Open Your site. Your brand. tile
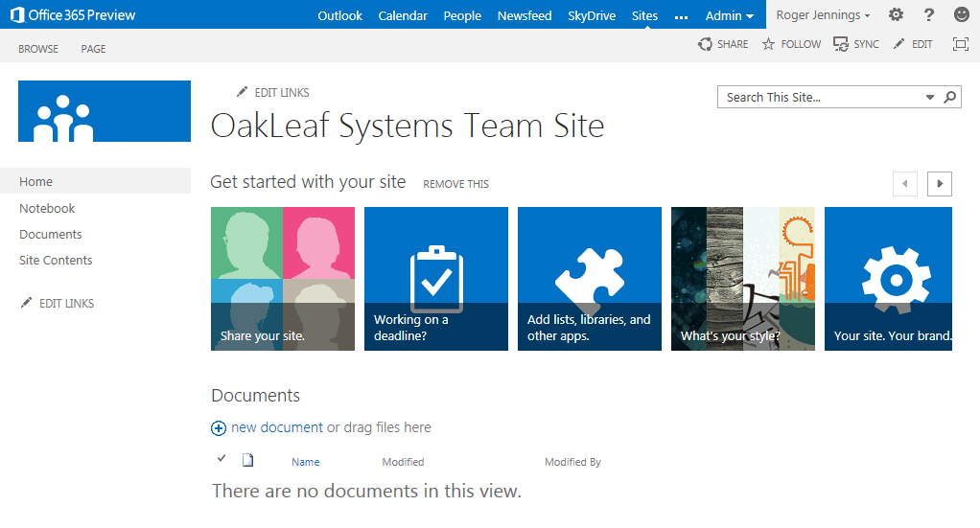The height and width of the screenshot is (528, 980). [x=888, y=279]
